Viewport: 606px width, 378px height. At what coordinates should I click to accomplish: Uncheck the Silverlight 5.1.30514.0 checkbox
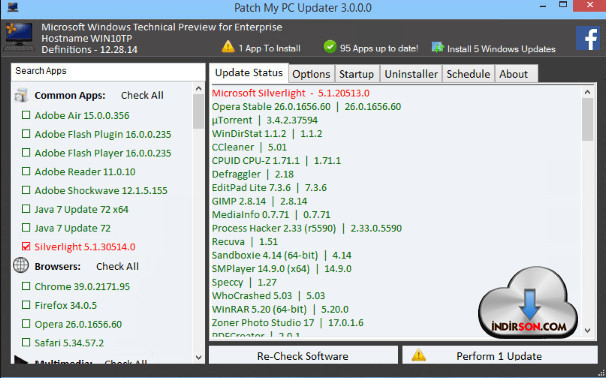(26, 246)
